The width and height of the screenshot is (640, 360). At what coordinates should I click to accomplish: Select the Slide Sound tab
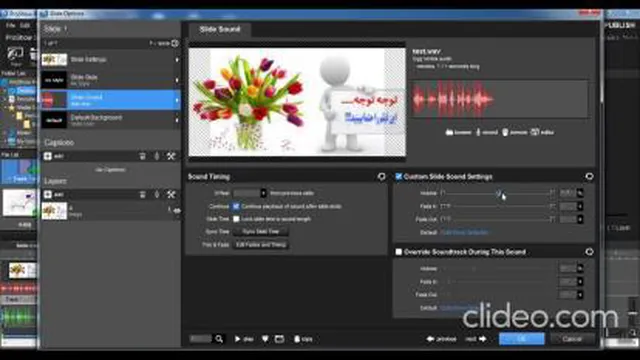(220, 29)
